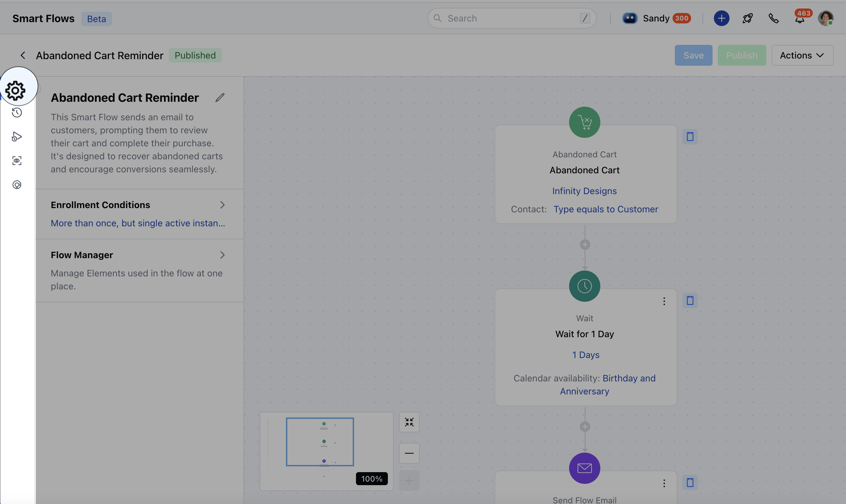Open Send Flow Email three-dot menu
846x504 pixels.
(x=664, y=483)
